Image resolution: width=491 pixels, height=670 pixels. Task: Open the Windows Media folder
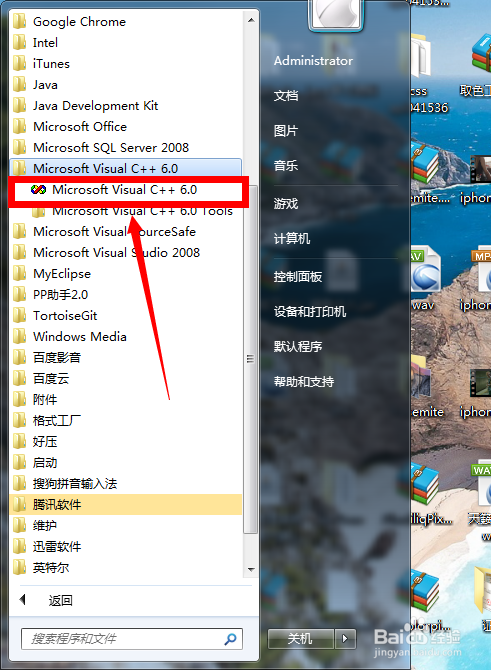(x=126, y=336)
